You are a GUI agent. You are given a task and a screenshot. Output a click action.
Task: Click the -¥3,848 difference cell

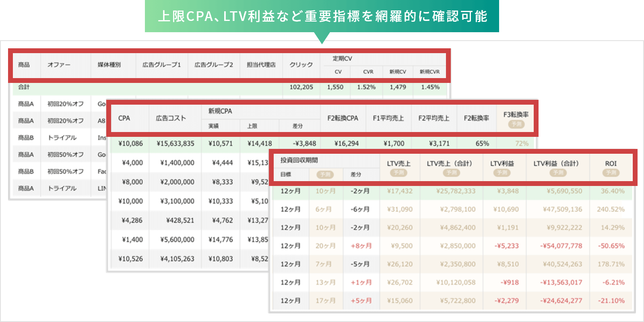(304, 144)
